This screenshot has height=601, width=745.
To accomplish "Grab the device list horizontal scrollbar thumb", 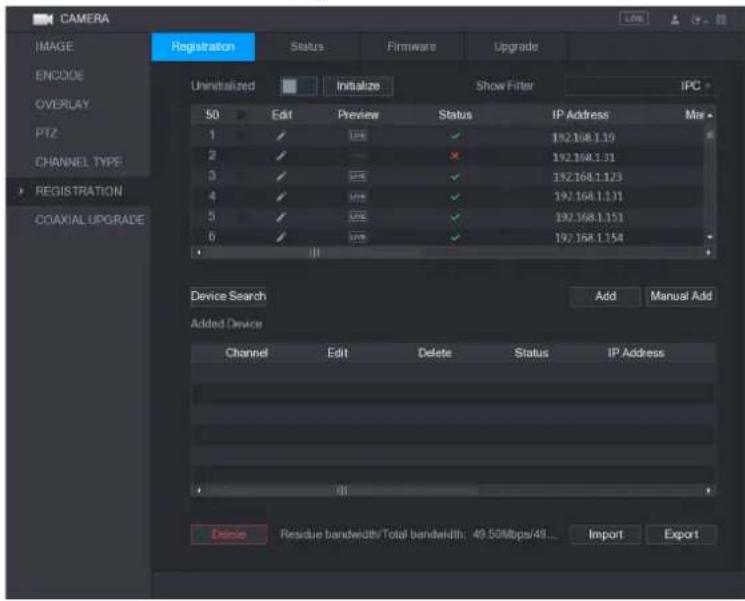I will [315, 253].
